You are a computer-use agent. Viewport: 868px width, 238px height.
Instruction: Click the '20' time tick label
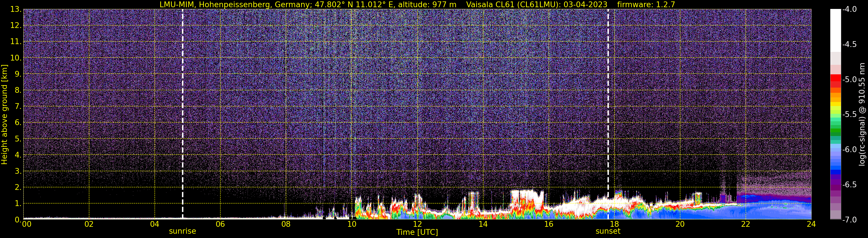click(680, 224)
